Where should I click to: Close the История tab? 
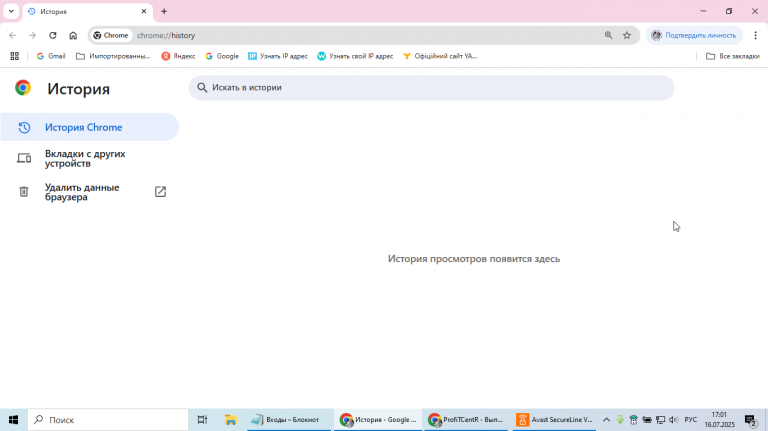[x=144, y=11]
